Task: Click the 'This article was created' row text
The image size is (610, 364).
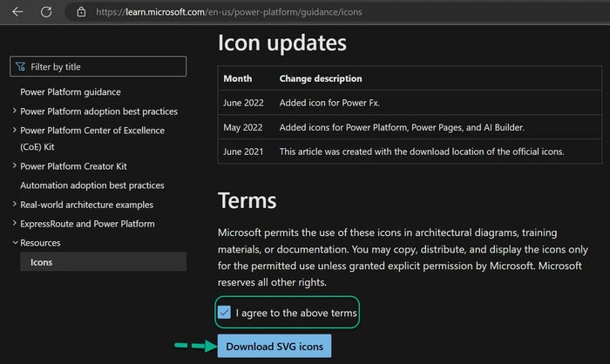Action: [x=422, y=152]
